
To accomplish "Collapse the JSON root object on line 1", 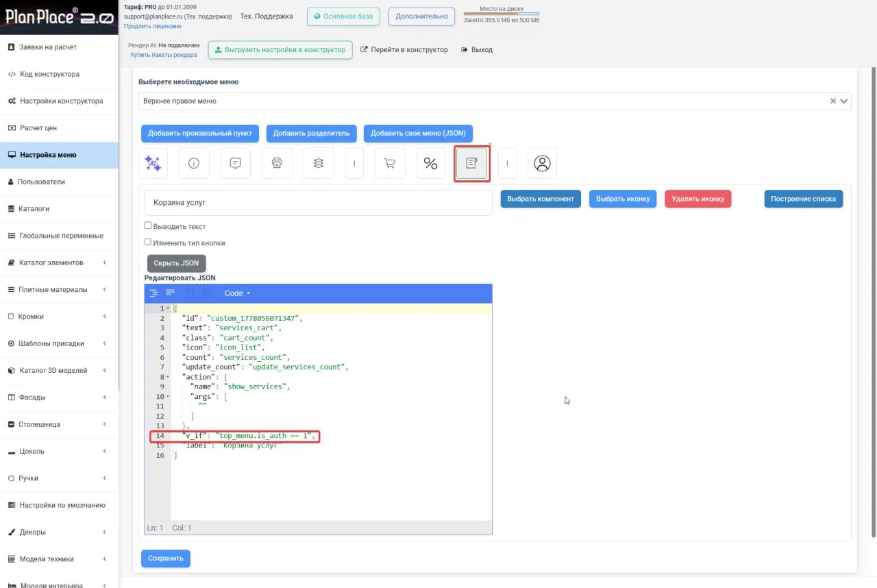I will (168, 308).
